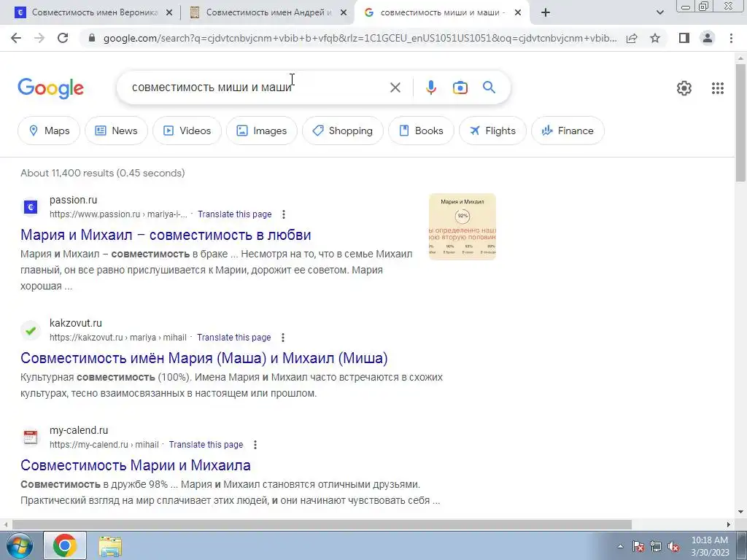Filter results by Images
Screen dimensions: 747x560
(262, 131)
